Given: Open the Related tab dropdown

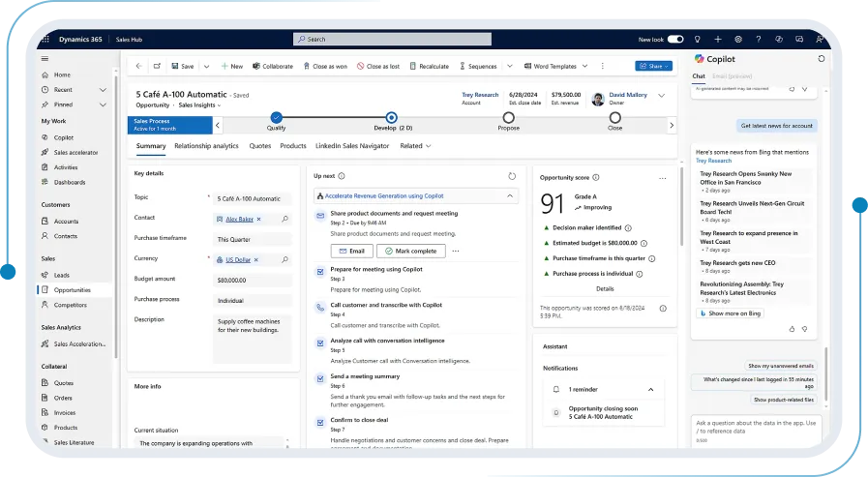Looking at the screenshot, I should click(415, 146).
